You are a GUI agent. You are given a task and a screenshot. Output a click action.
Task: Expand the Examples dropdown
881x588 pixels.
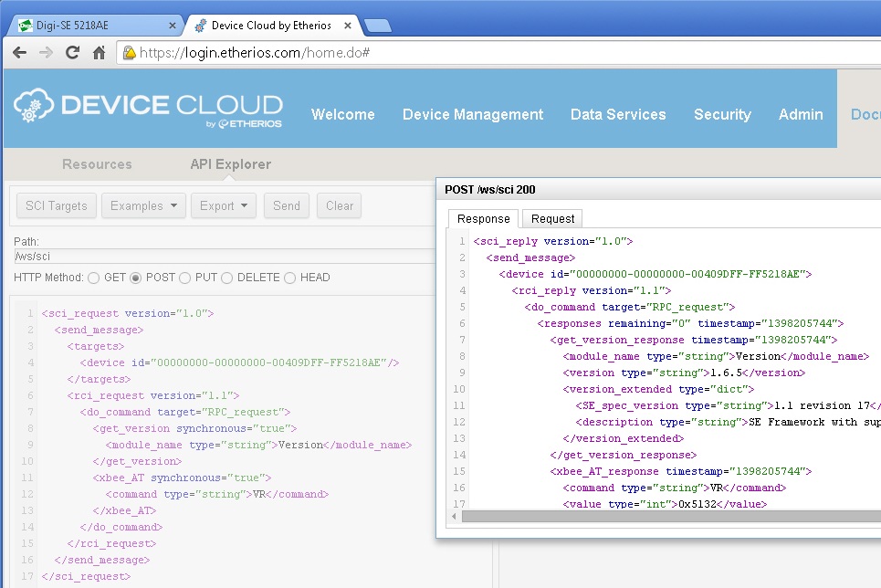(x=143, y=205)
